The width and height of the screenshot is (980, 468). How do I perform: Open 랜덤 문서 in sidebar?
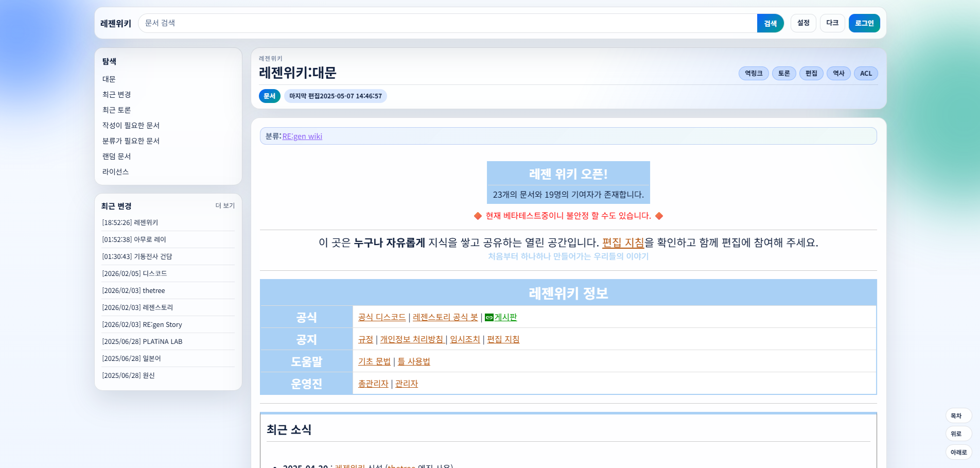click(117, 157)
